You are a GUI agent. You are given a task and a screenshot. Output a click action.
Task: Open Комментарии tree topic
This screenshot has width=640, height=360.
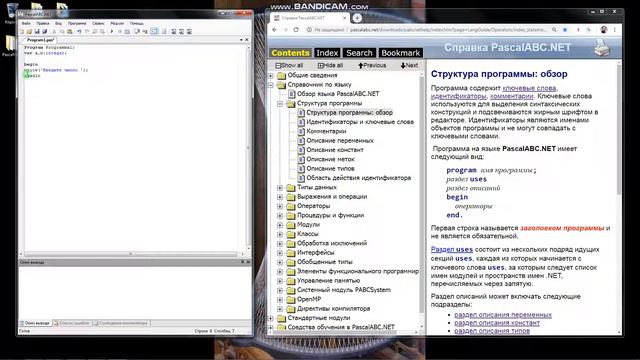326,131
